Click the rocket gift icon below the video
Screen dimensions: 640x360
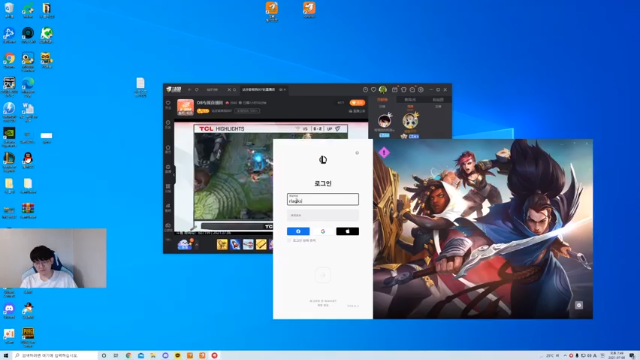[235, 244]
